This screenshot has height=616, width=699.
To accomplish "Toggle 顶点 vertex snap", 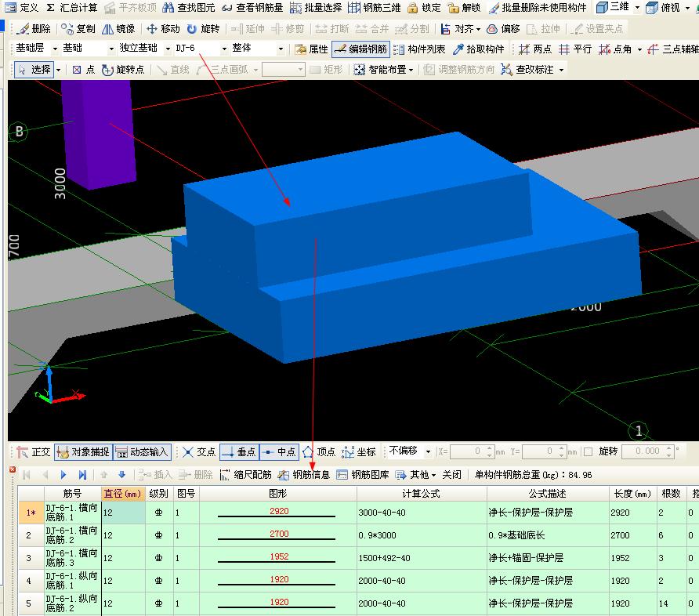I will click(x=319, y=452).
